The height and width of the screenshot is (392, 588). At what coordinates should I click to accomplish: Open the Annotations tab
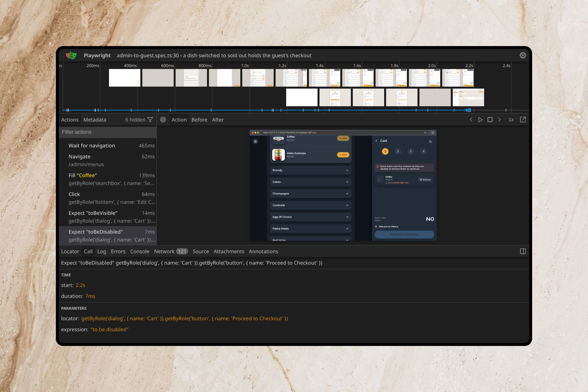[x=263, y=252]
